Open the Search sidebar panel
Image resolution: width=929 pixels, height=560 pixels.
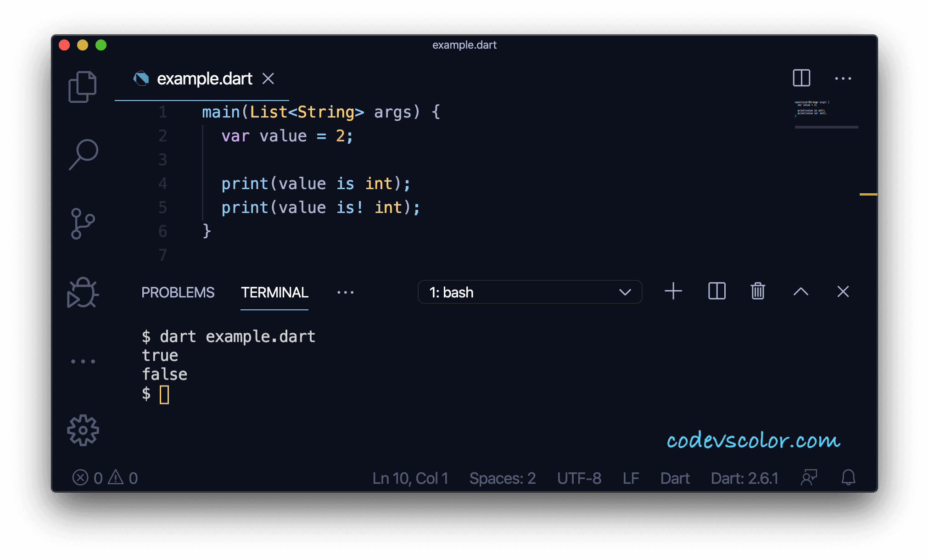tap(84, 155)
